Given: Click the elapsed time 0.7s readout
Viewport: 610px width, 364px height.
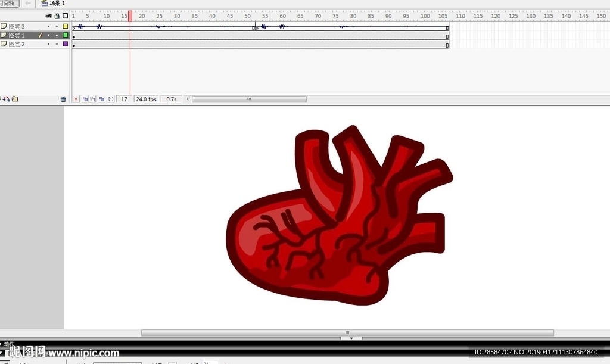Looking at the screenshot, I should 171,99.
